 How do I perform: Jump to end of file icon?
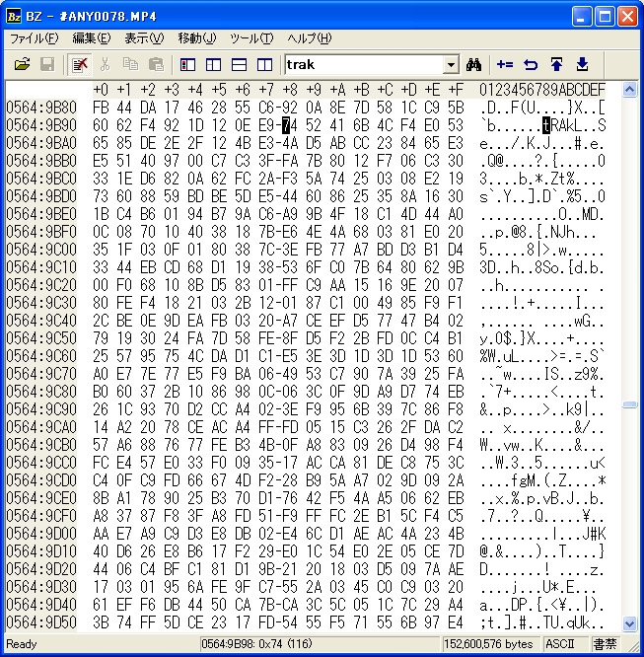(x=582, y=64)
